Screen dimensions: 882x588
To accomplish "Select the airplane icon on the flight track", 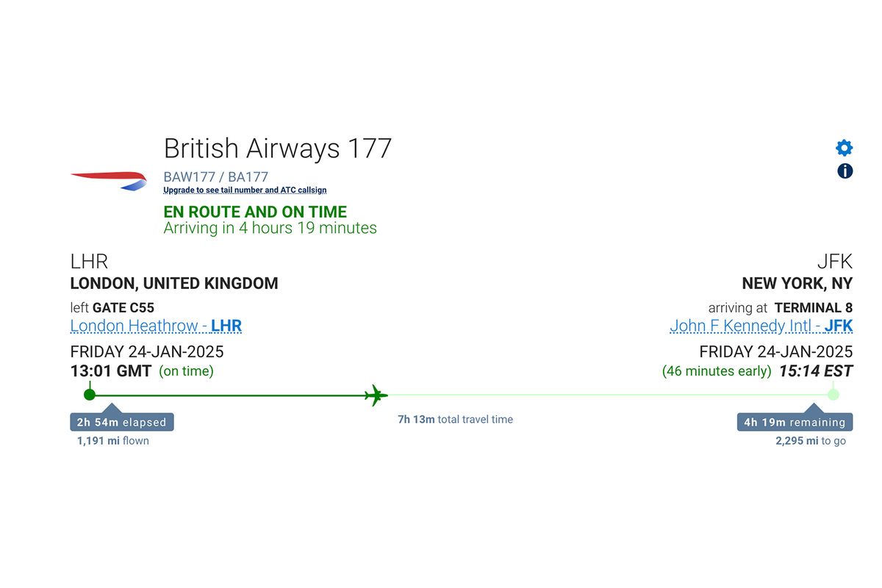I will (x=376, y=395).
